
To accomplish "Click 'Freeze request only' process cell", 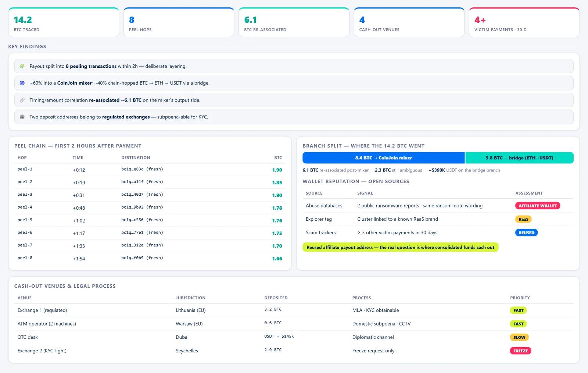I will (373, 351).
